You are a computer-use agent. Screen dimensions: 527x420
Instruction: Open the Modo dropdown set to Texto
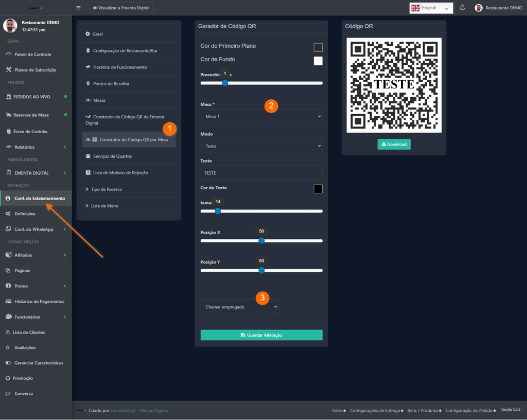[x=261, y=146]
